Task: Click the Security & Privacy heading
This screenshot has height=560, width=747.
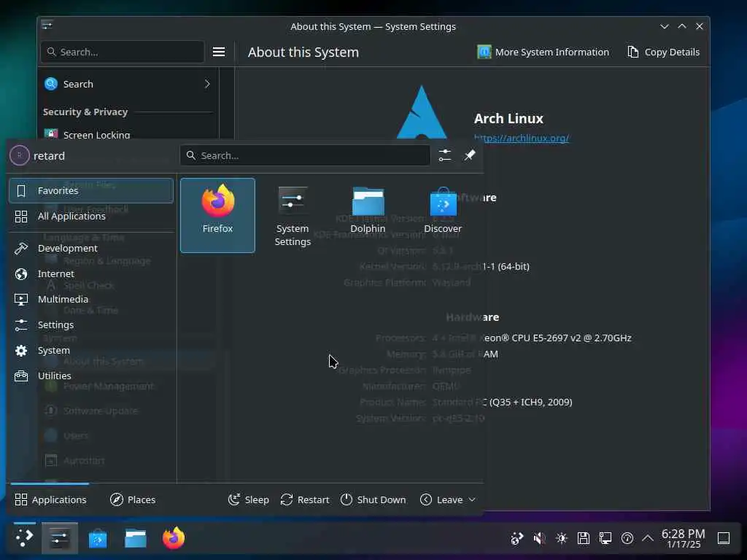Action: (85, 112)
